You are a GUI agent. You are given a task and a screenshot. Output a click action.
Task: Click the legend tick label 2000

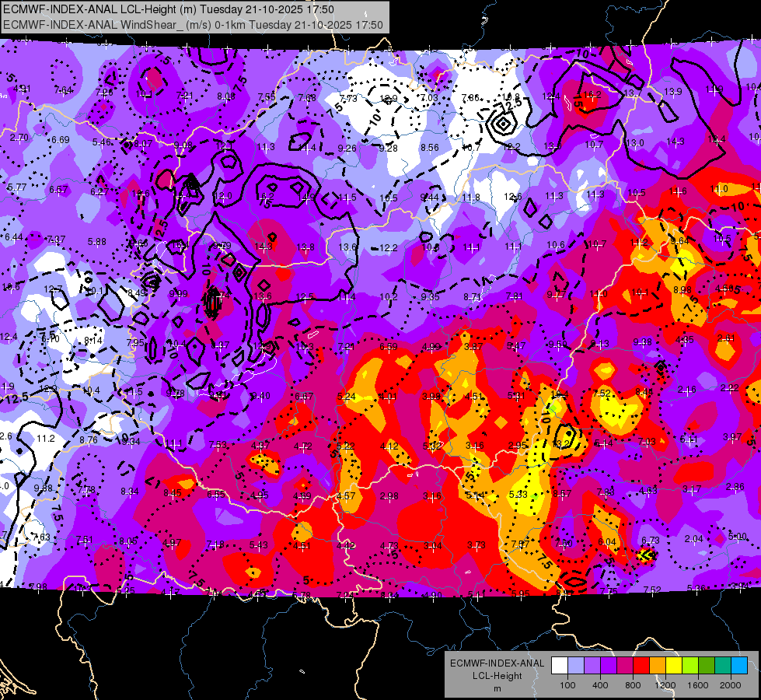(x=731, y=685)
